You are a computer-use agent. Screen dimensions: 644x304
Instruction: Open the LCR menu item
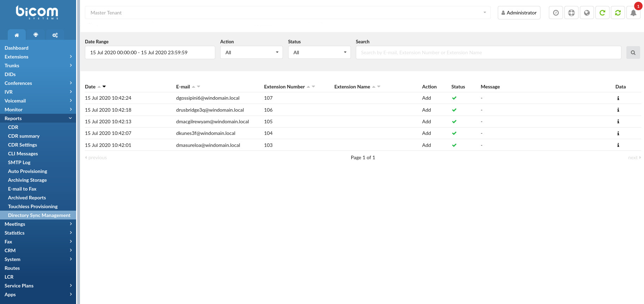[38, 277]
